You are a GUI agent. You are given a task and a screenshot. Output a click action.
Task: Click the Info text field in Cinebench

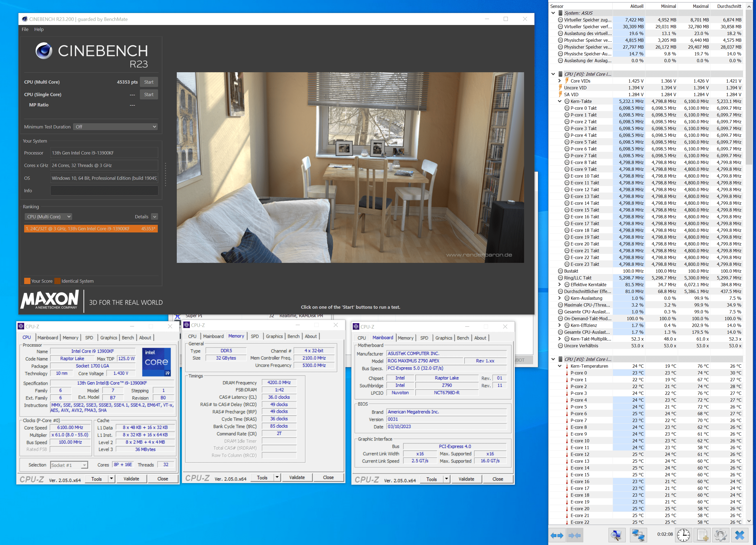click(x=104, y=191)
